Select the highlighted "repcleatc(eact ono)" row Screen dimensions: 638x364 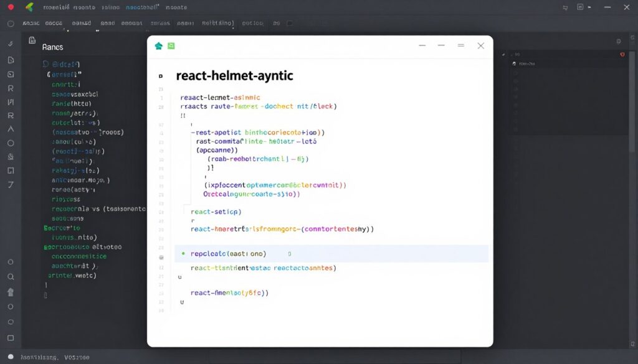click(x=331, y=253)
